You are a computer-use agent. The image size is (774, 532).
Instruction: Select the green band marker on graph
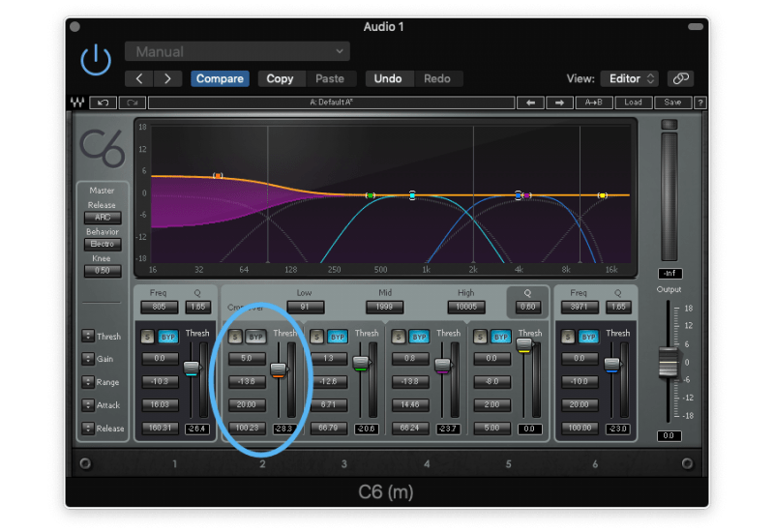(371, 195)
